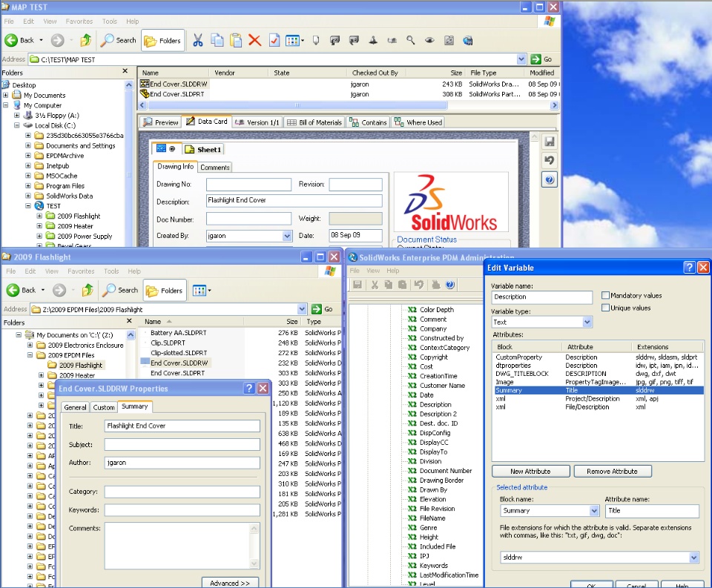Select the Drawing Border variable in the list
712x588 pixels.
click(x=441, y=480)
